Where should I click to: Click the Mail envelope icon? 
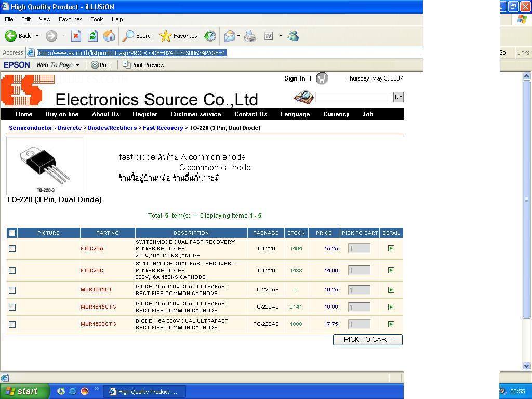click(229, 36)
